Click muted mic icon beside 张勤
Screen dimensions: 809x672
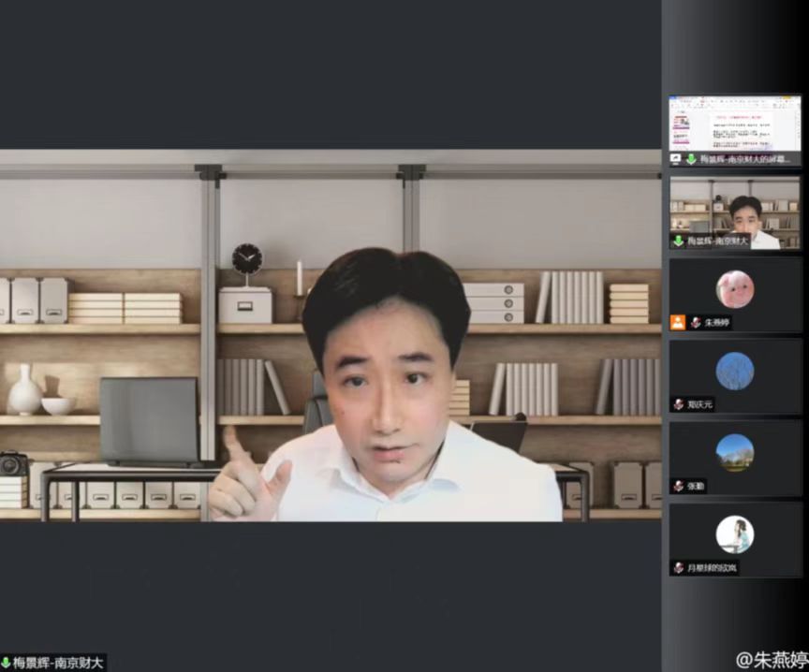(678, 486)
